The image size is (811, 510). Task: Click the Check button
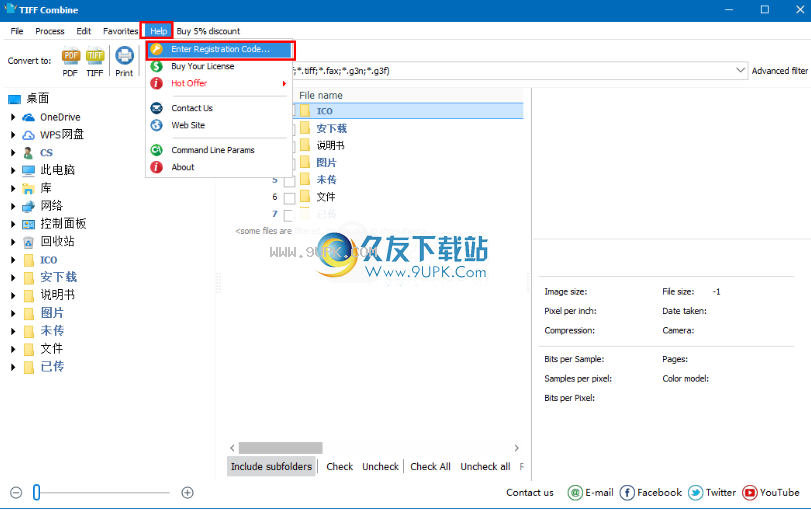(339, 467)
